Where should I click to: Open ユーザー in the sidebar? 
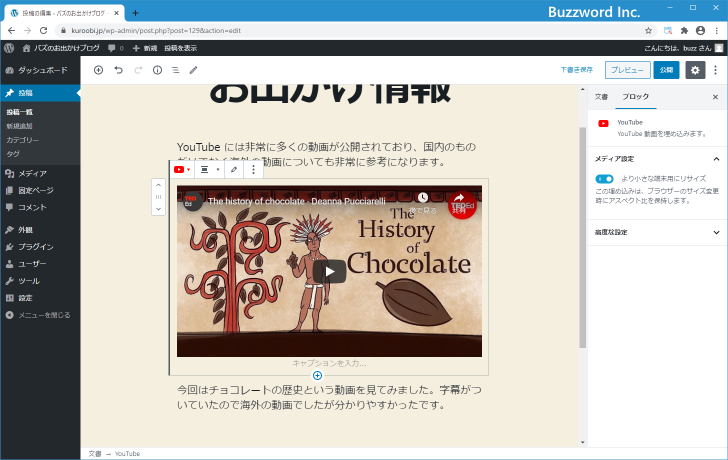point(40,264)
